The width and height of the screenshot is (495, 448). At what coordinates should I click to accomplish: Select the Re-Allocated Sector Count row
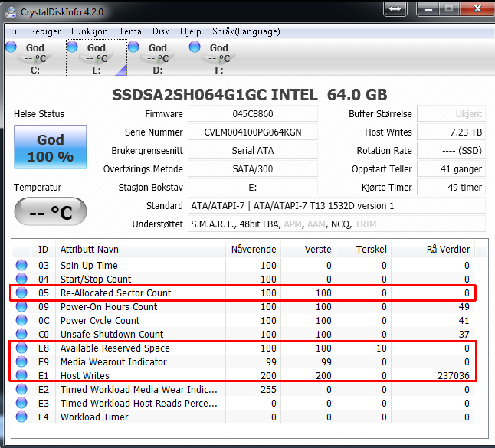(x=243, y=293)
